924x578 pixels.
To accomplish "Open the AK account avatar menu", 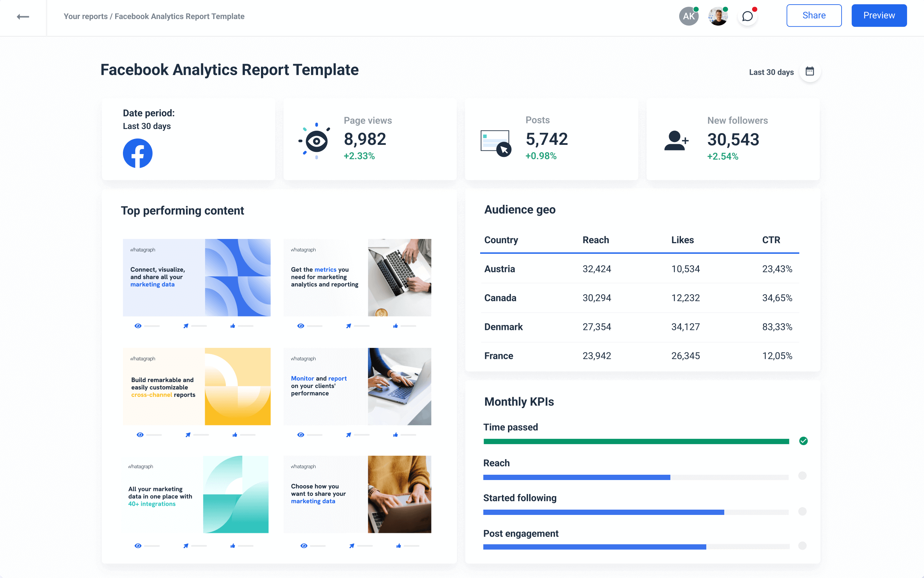I will click(688, 16).
